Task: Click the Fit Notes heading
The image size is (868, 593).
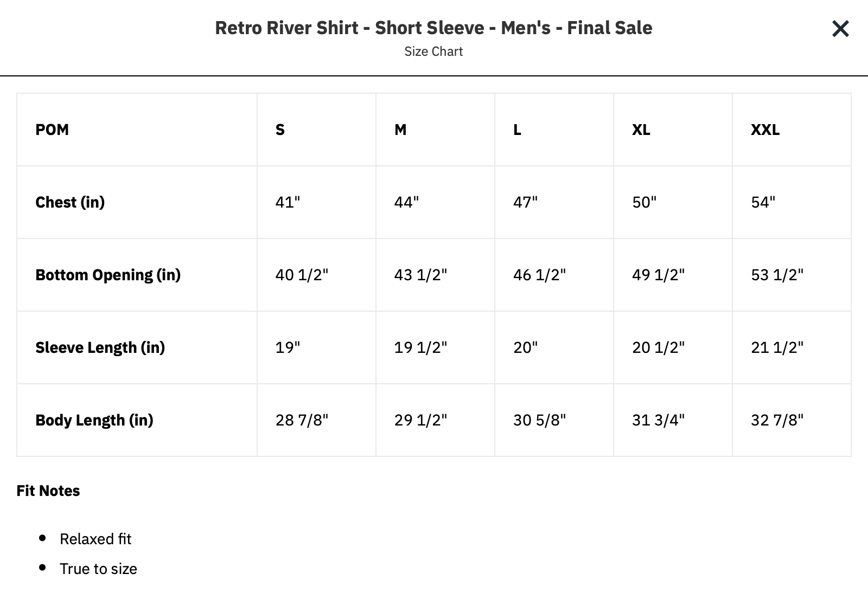Action: point(48,491)
